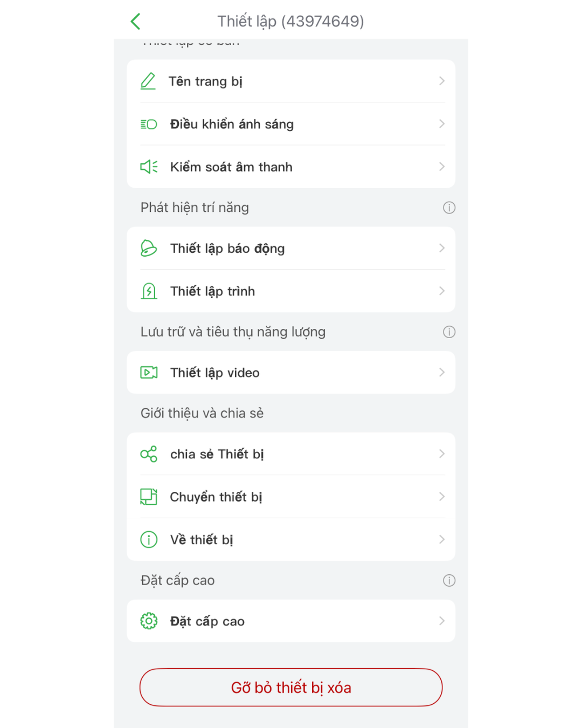Expand the Thiết lập báo động chevron
582x728 pixels.
click(x=442, y=248)
